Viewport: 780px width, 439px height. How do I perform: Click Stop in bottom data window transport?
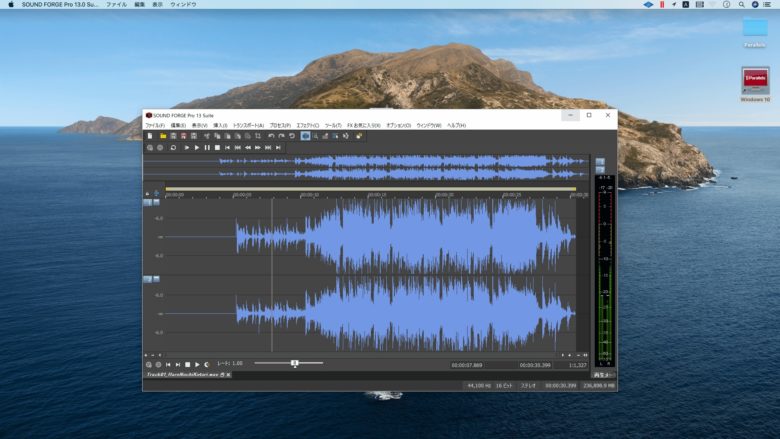coord(188,364)
